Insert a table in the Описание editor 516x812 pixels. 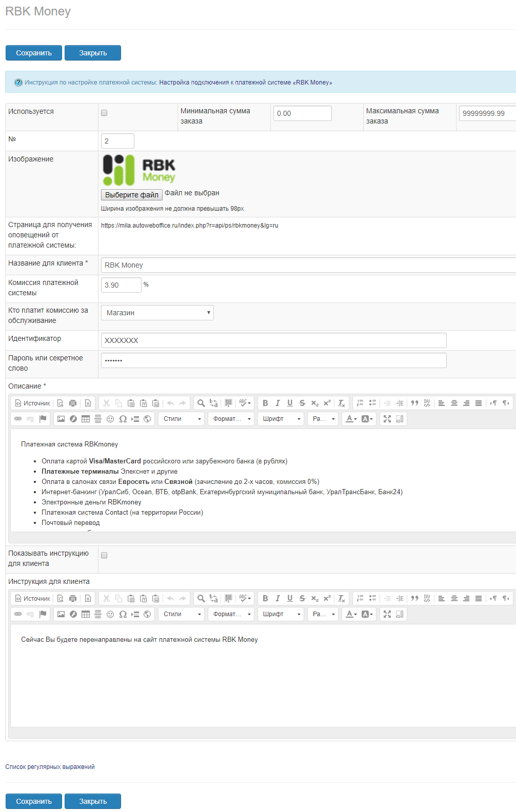[86, 419]
